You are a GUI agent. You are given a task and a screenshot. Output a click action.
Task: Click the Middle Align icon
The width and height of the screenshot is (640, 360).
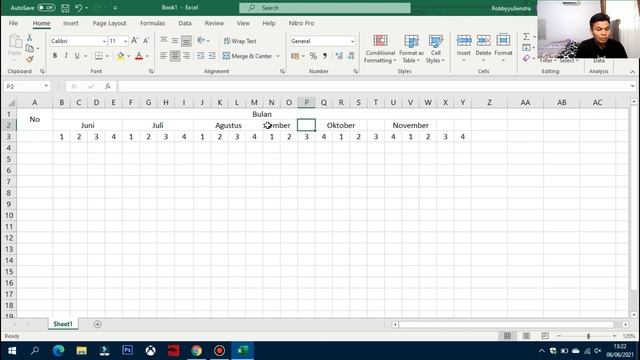175,40
